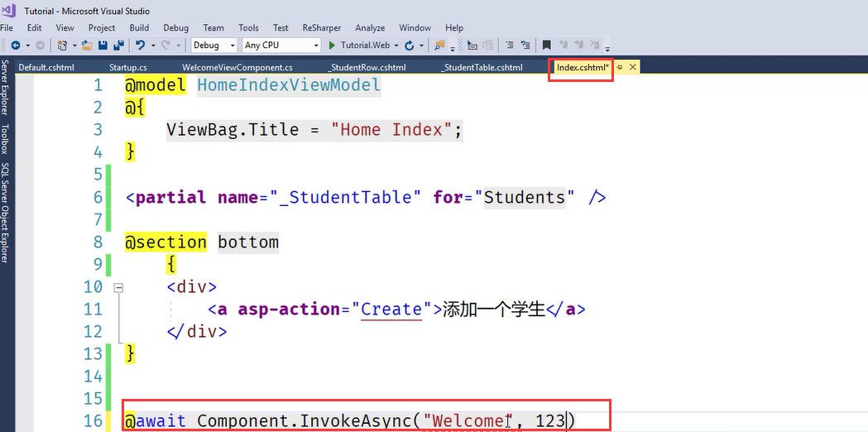Open the New Project dropdown arrow
The height and width of the screenshot is (432, 868).
74,46
